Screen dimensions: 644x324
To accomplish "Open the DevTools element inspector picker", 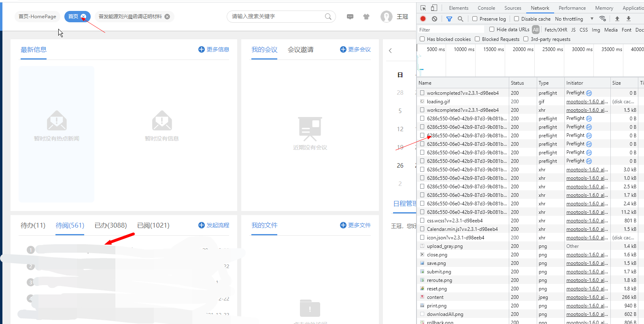I will point(423,8).
